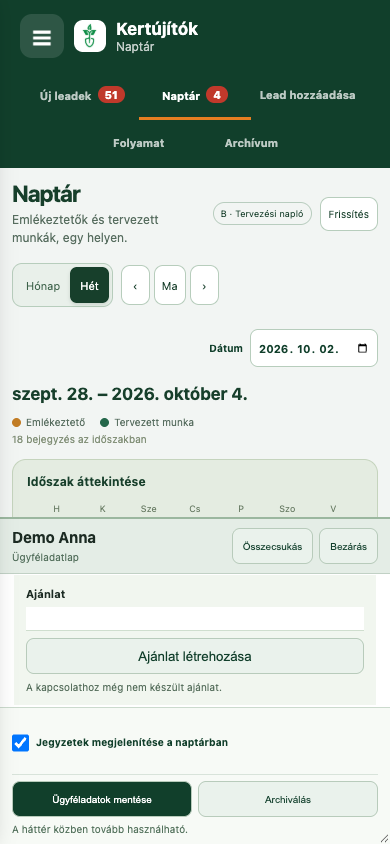Go to previous week with left chevron
This screenshot has width=390, height=844.
(x=136, y=285)
